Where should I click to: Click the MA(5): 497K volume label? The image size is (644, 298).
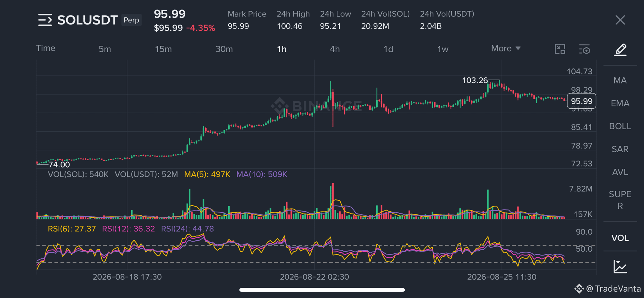coord(207,175)
